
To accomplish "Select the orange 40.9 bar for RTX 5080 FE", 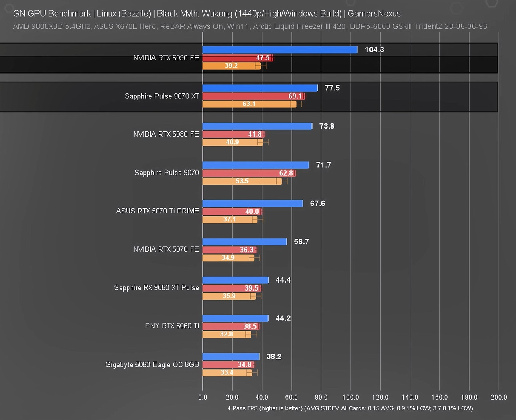I will (x=232, y=142).
